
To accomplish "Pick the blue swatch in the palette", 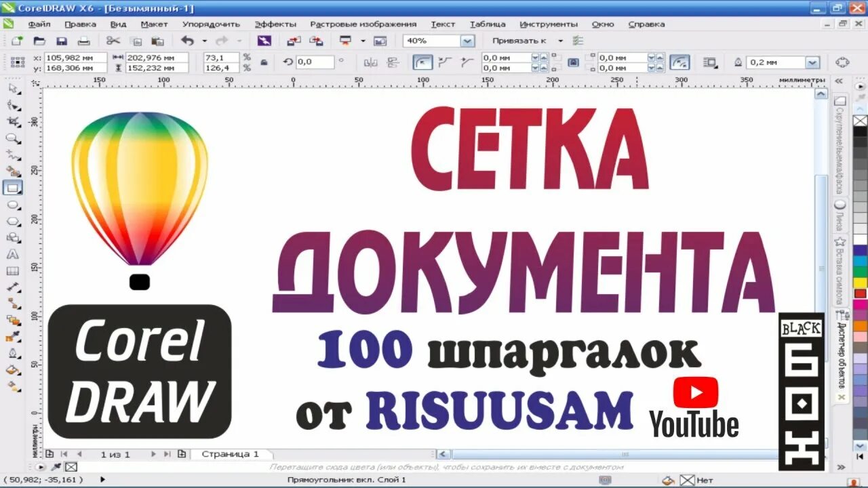I will 860,251.
